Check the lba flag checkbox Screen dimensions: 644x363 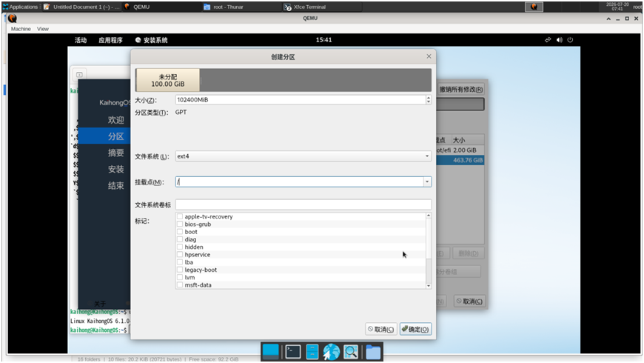[180, 262]
